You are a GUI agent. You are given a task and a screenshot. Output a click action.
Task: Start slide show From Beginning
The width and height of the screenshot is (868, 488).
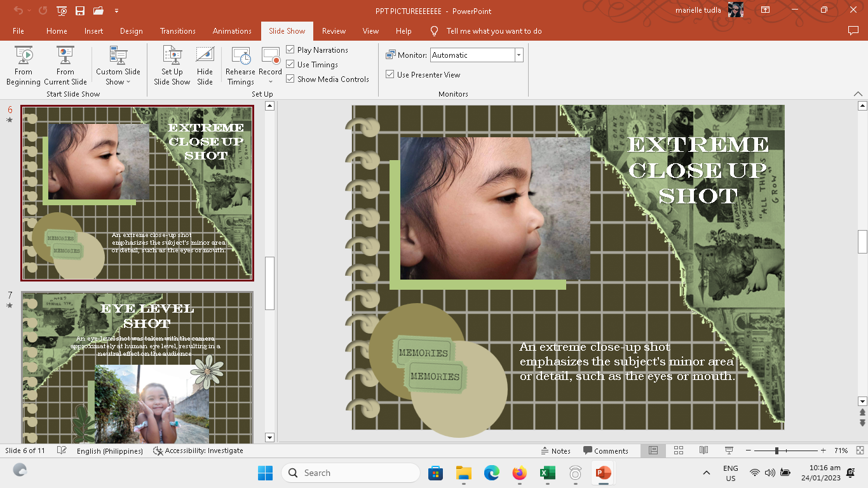tap(24, 65)
